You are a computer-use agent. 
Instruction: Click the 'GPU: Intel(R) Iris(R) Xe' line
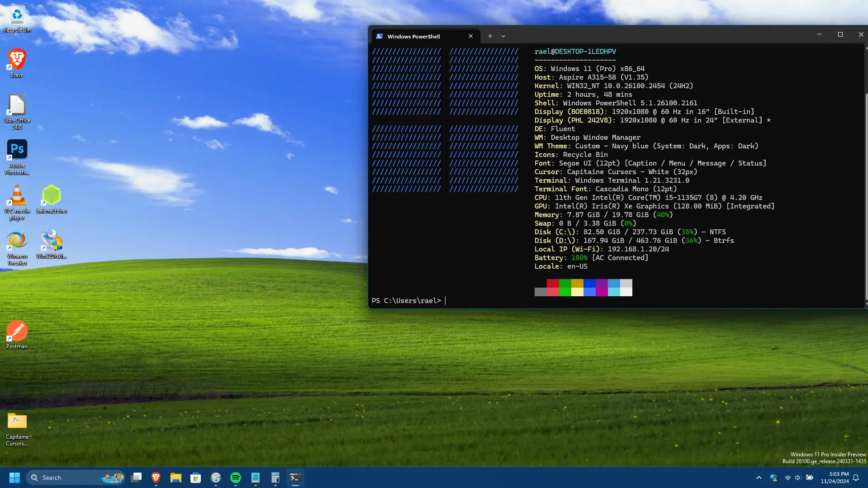point(655,206)
